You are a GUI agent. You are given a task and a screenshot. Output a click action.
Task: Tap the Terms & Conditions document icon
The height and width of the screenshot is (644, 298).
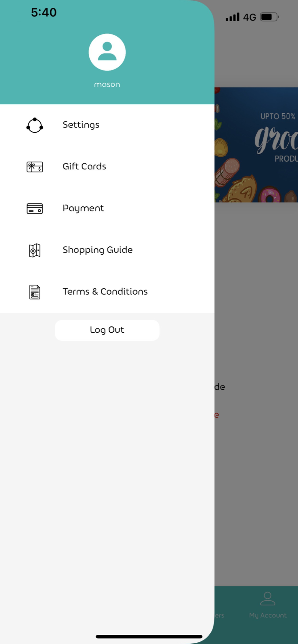35,292
